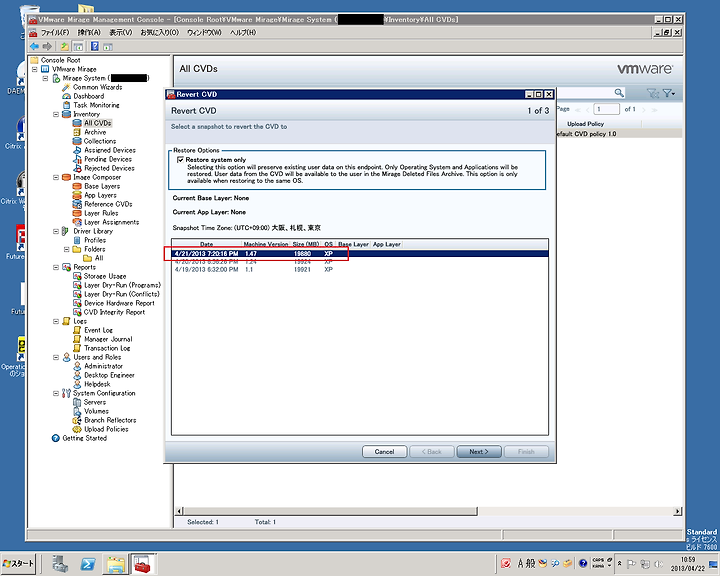720x576 pixels.
Task: Open Base Layers icon
Action: click(x=77, y=186)
